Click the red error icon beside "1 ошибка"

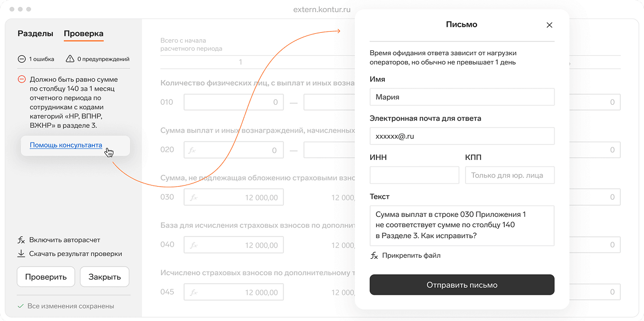pos(22,58)
